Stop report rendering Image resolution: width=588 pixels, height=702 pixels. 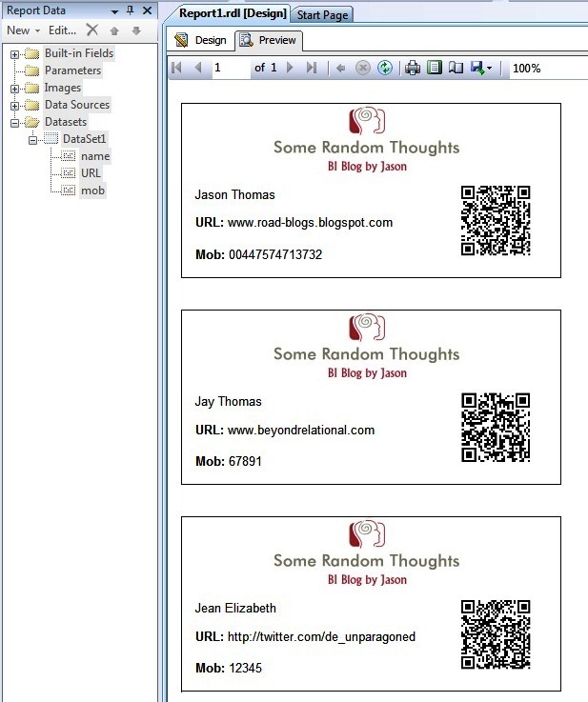(363, 69)
